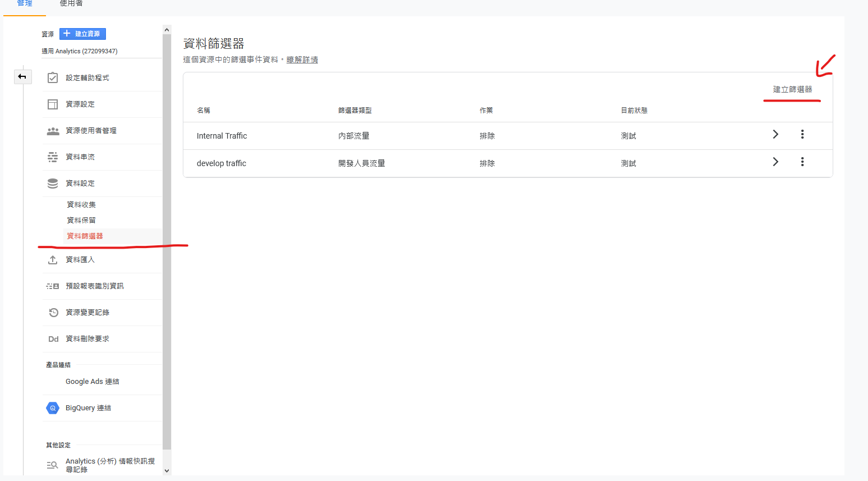This screenshot has height=481, width=868.
Task: Switch to the 管理 tab
Action: 25,3
